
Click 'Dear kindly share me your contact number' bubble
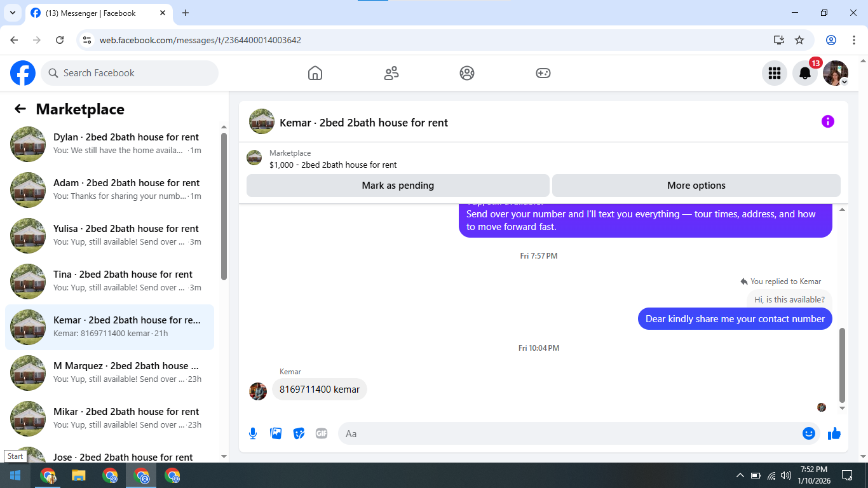coord(735,319)
